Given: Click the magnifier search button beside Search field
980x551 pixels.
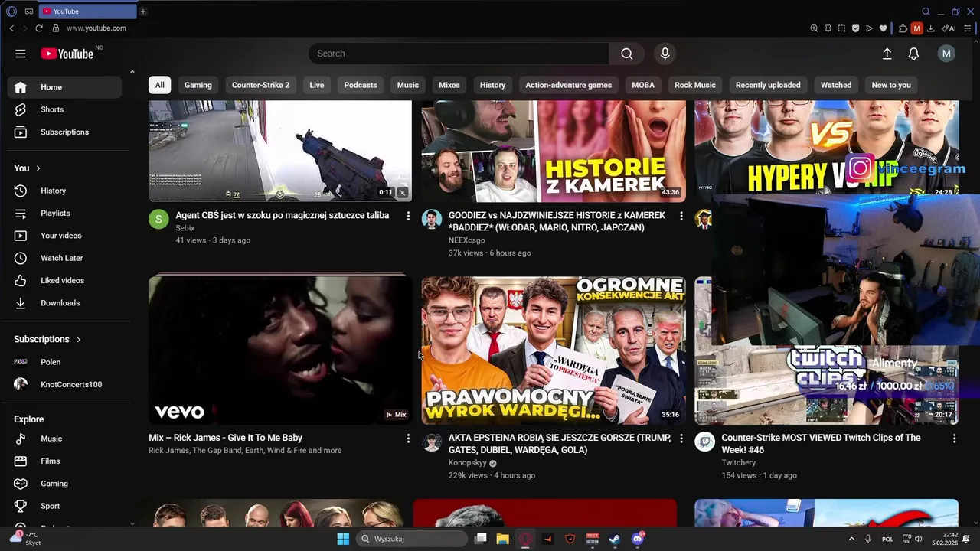Looking at the screenshot, I should pyautogui.click(x=626, y=54).
